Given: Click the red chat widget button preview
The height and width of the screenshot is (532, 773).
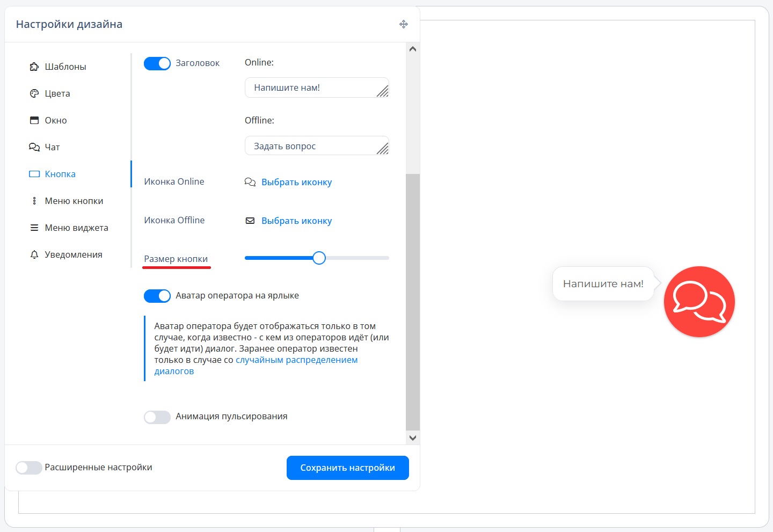Looking at the screenshot, I should tap(699, 302).
